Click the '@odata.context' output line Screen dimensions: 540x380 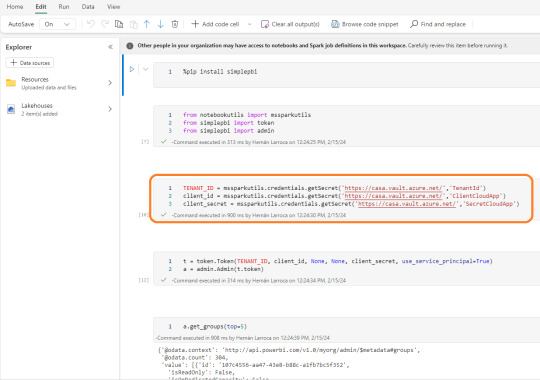pos(289,350)
